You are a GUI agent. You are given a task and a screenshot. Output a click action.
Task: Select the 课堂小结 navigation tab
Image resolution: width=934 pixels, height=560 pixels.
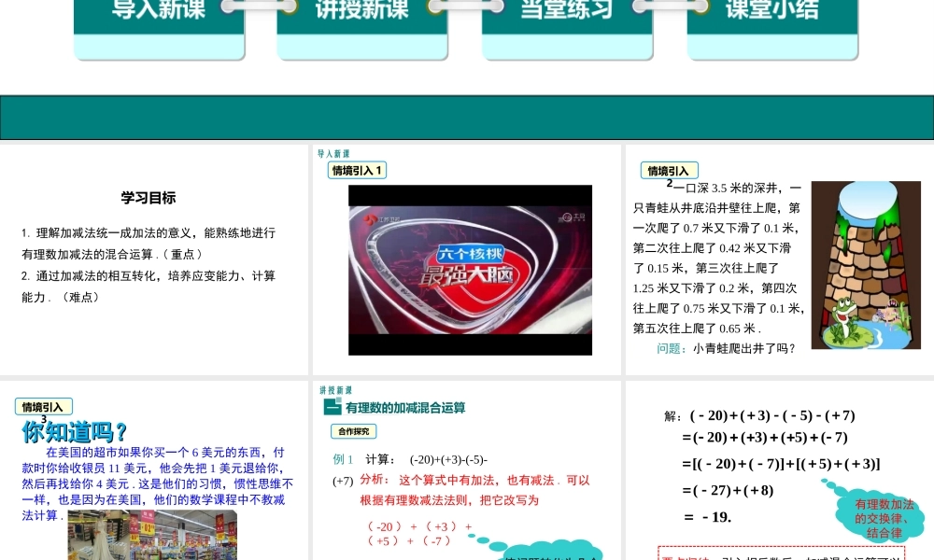772,29
